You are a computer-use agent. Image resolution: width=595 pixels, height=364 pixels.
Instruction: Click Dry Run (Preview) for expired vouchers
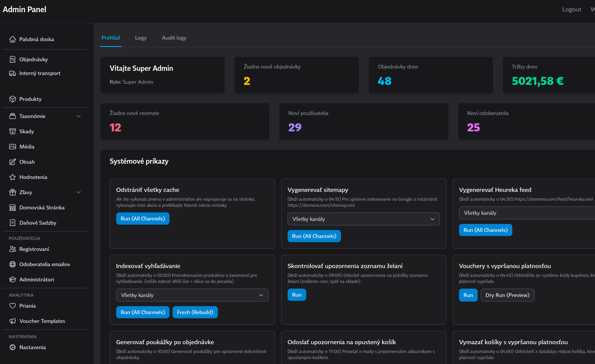pyautogui.click(x=507, y=295)
